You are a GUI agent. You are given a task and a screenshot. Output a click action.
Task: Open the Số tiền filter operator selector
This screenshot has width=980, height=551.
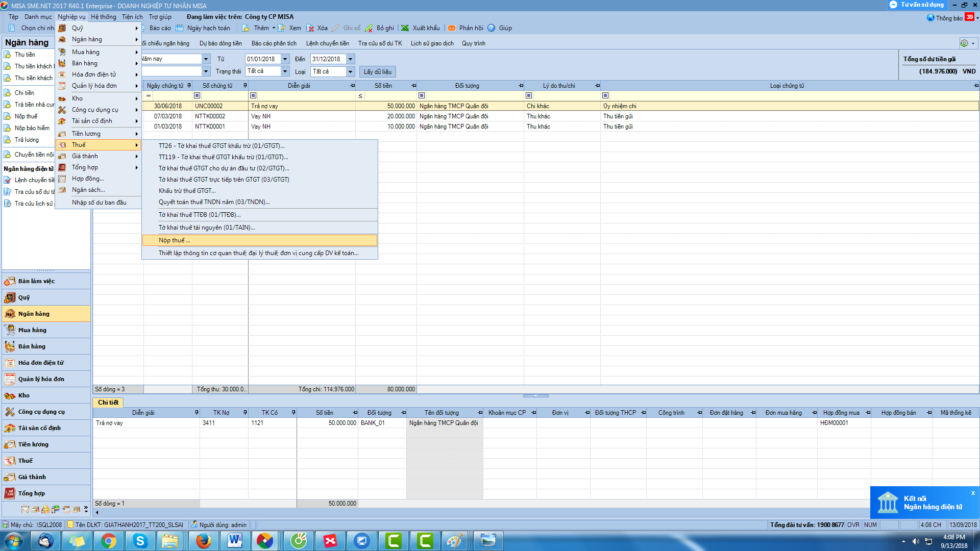tap(360, 96)
